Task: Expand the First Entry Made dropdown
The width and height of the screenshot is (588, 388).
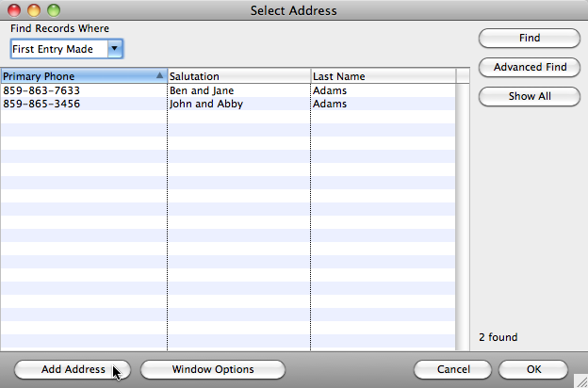Action: pos(114,49)
